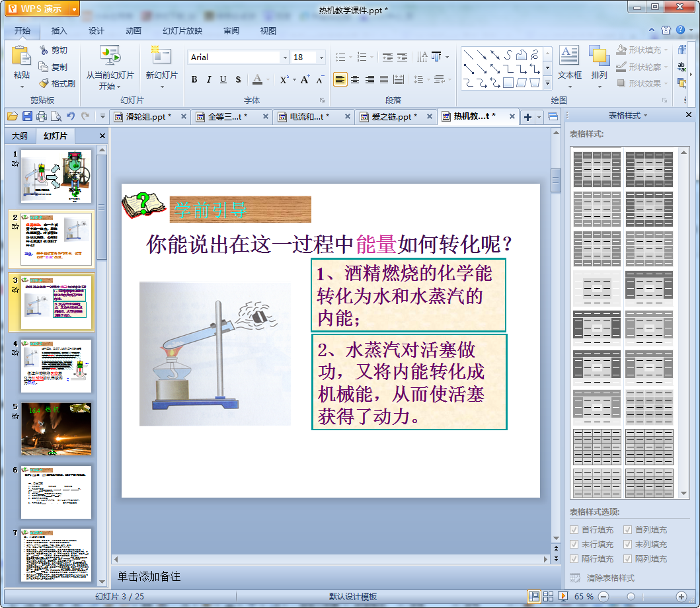Click the Open folder icon
The image size is (700, 608).
pos(13,116)
